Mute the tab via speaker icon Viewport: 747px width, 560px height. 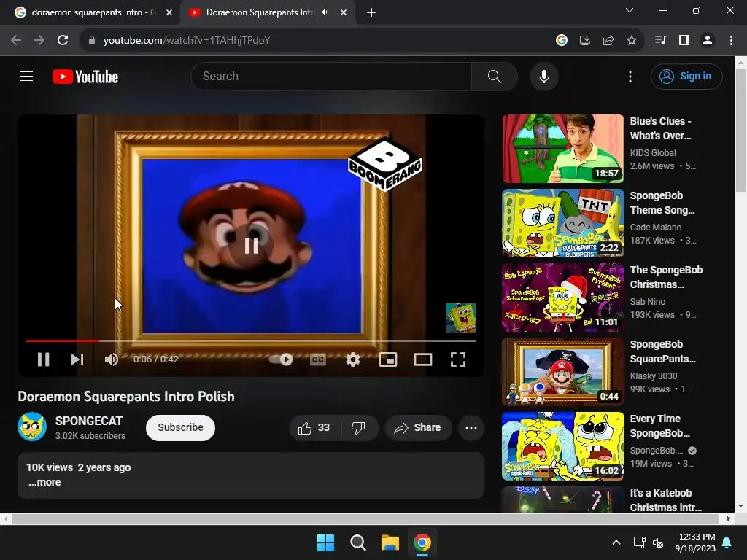coord(325,12)
